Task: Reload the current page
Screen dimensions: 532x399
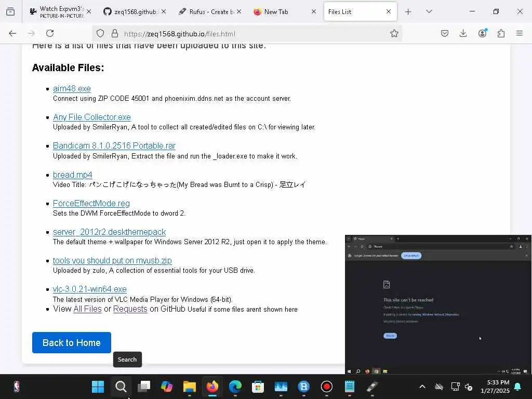Action: click(50, 33)
